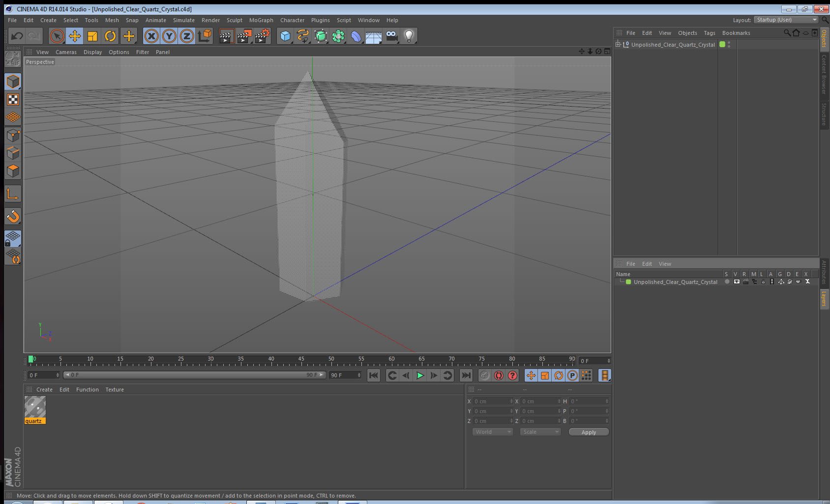Toggle Snap magnet icon
This screenshot has width=830, height=504.
(x=13, y=216)
